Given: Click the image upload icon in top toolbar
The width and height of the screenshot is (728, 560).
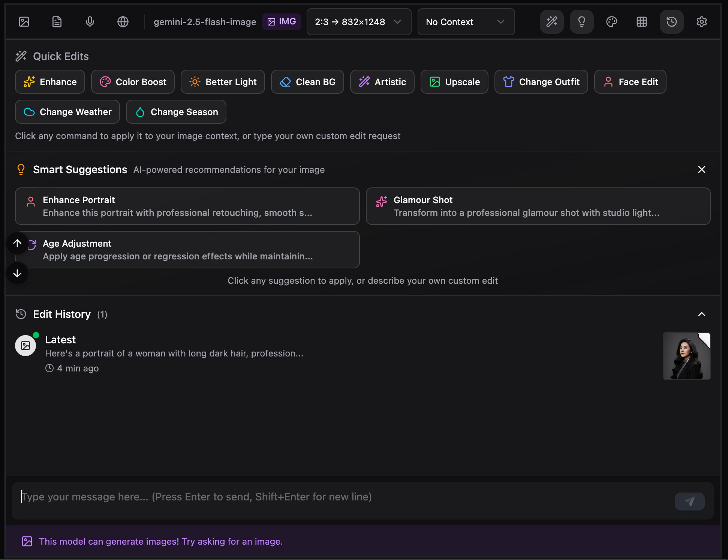Looking at the screenshot, I should pyautogui.click(x=24, y=22).
